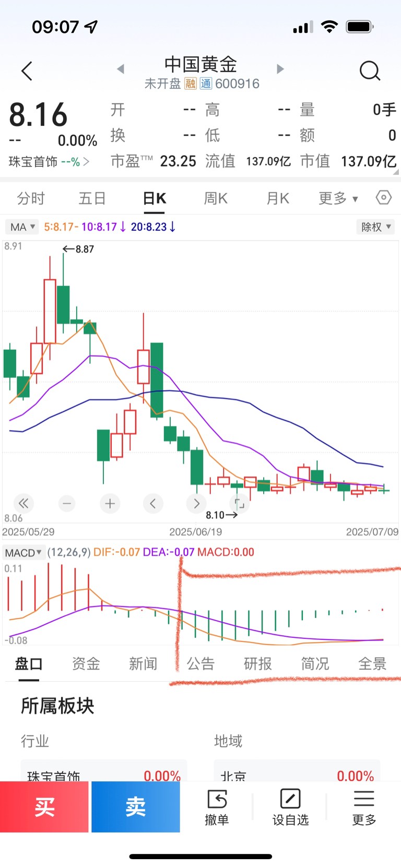Jump to earliest candles with double-left arrow
401x868 pixels.
pos(23,504)
